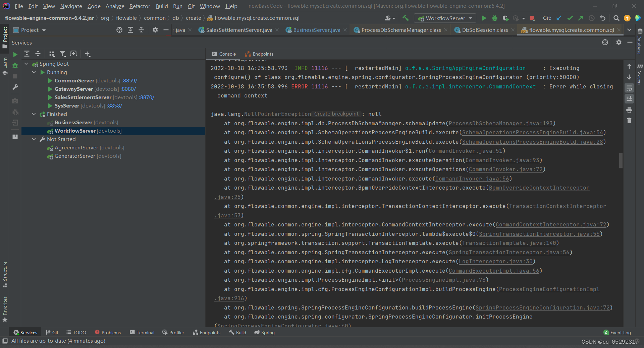Screen dimensions: 644x348
Task: Open the Git menu
Action: tap(191, 6)
